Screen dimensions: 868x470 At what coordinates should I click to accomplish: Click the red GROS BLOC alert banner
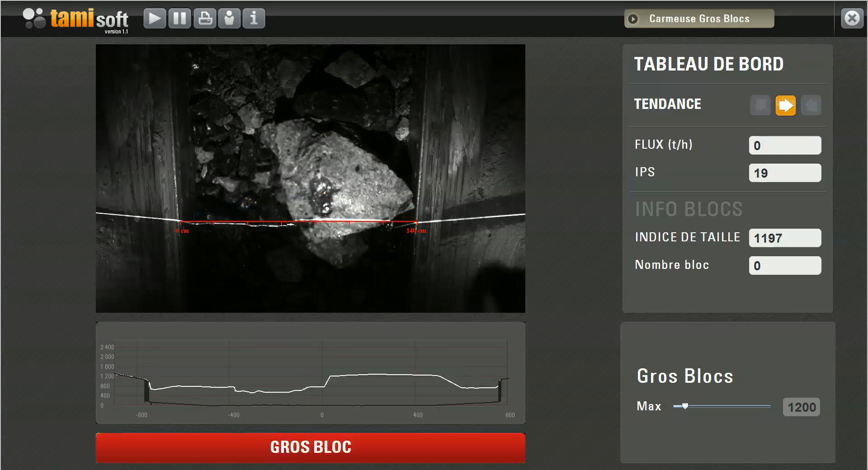click(310, 447)
